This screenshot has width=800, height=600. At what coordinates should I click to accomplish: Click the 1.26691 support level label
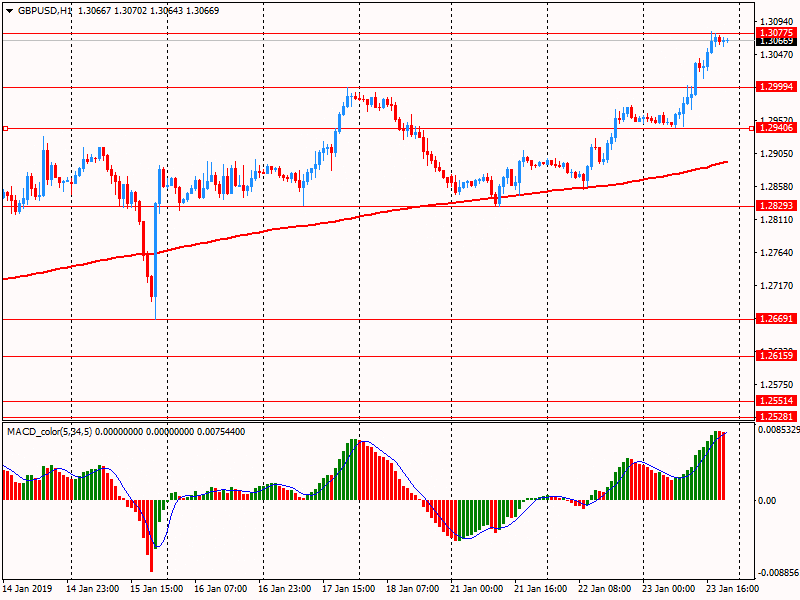pyautogui.click(x=776, y=319)
